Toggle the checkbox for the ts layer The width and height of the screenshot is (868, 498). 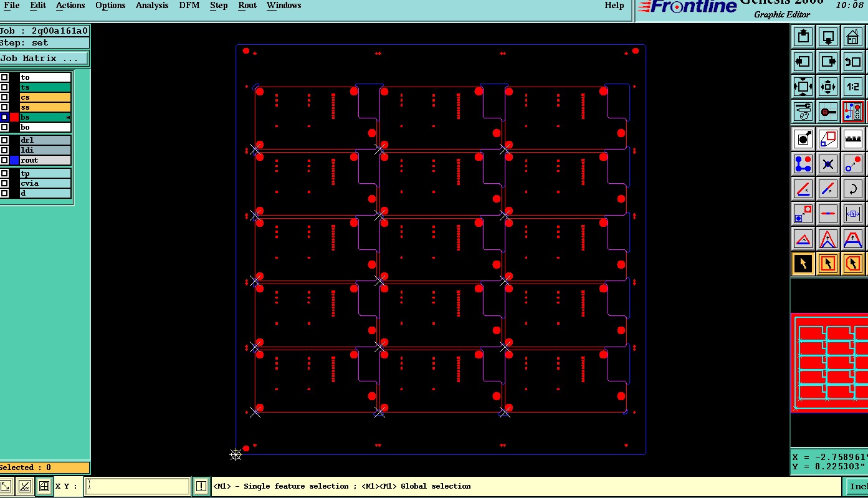[4, 87]
